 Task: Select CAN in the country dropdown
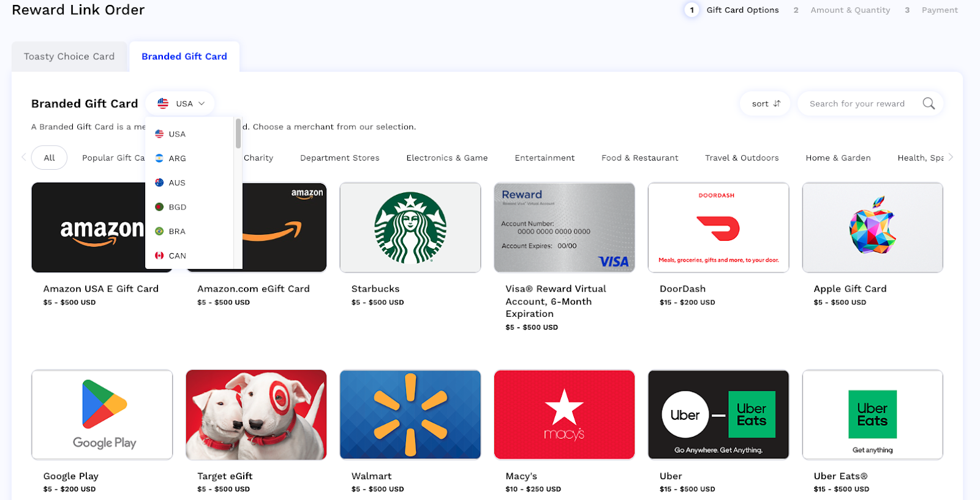point(177,256)
